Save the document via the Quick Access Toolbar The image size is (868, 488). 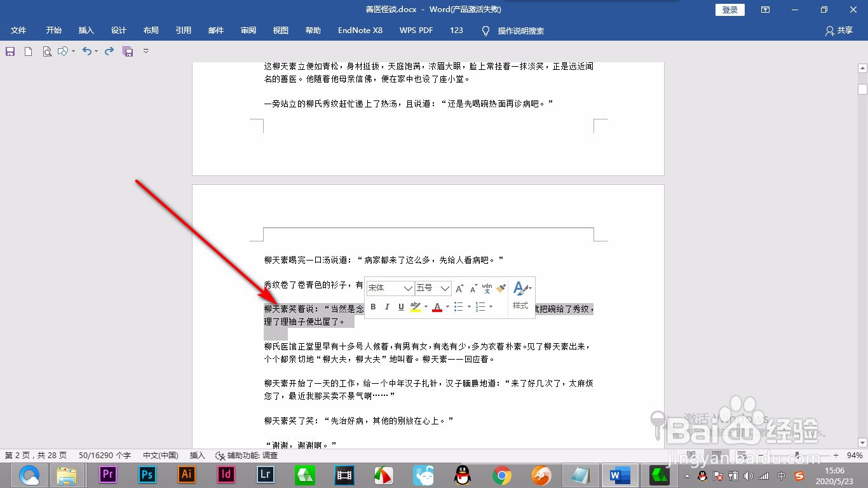point(10,51)
